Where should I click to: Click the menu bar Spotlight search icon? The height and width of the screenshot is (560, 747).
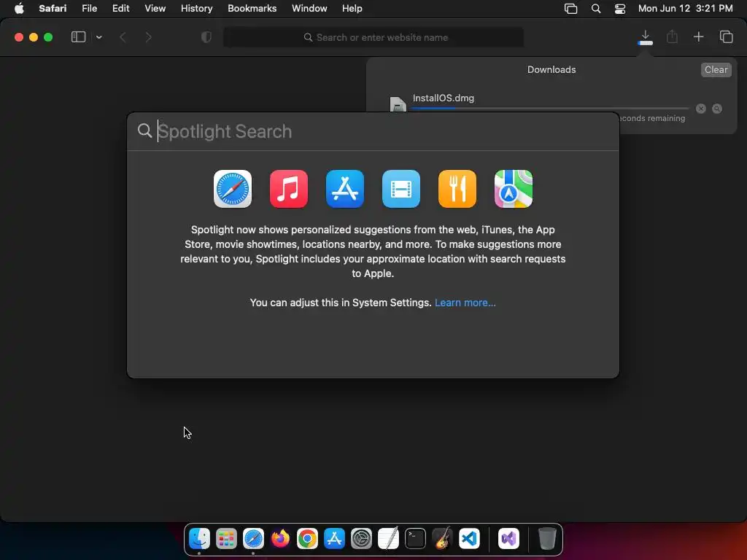point(595,9)
